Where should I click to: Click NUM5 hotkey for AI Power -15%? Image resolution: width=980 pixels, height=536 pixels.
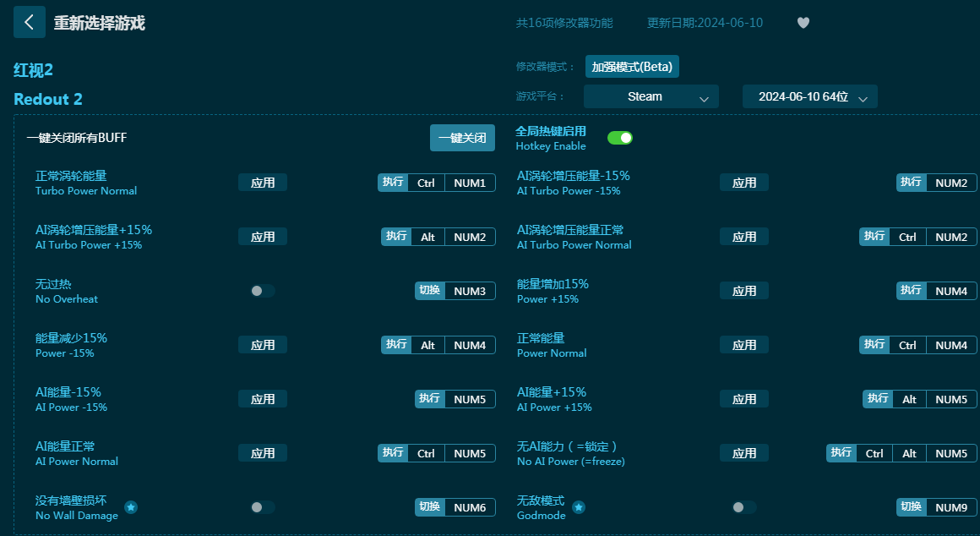point(470,399)
